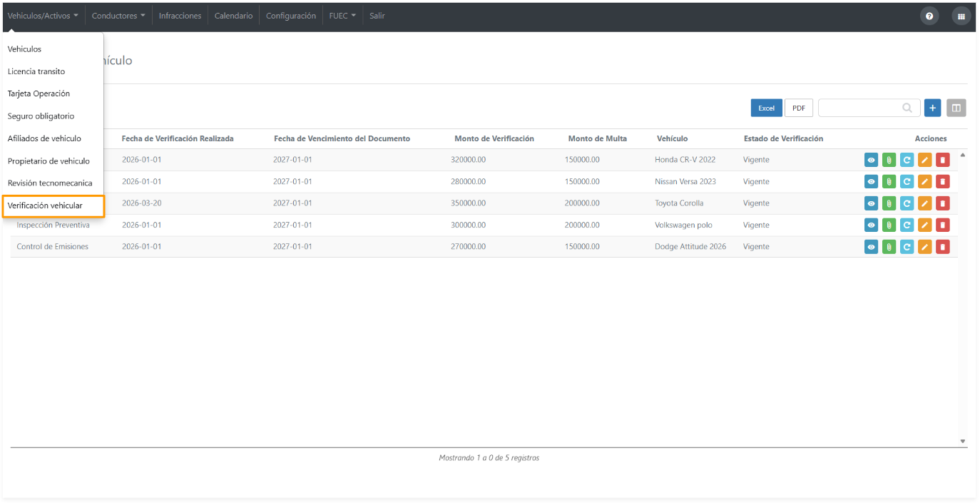Edit the Honda CR-V 2022 verification record
This screenshot has width=980, height=503.
924,160
